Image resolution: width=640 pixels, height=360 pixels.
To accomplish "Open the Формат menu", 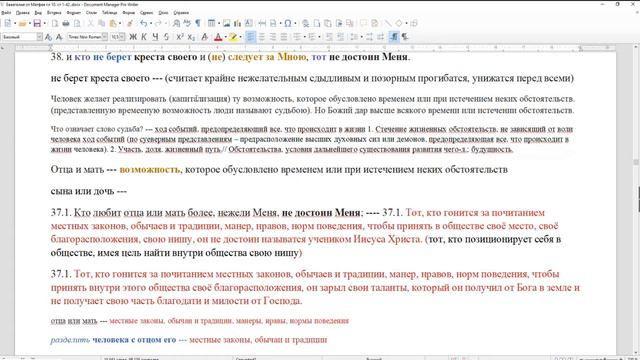I will point(74,13).
